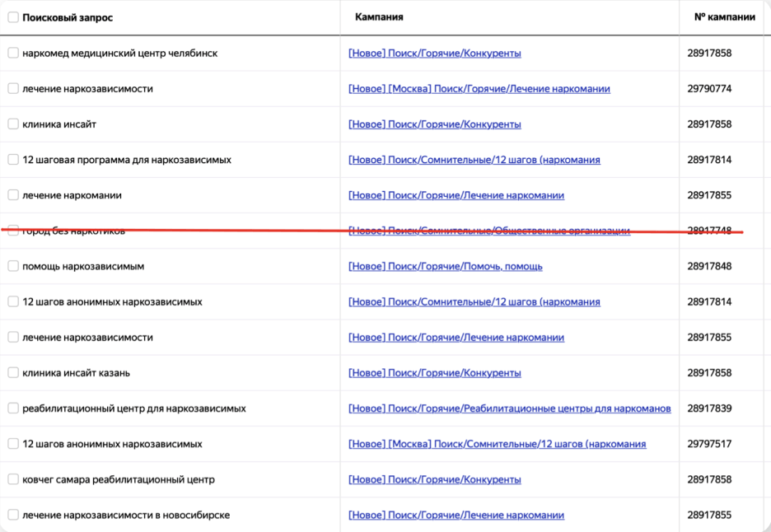The height and width of the screenshot is (532, 771).
Task: Open Конкуренты campaign link for наркомед челябинск row
Action: click(x=434, y=54)
